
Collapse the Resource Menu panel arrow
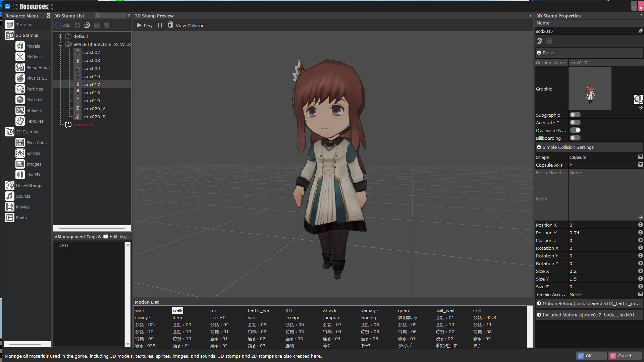48,16
